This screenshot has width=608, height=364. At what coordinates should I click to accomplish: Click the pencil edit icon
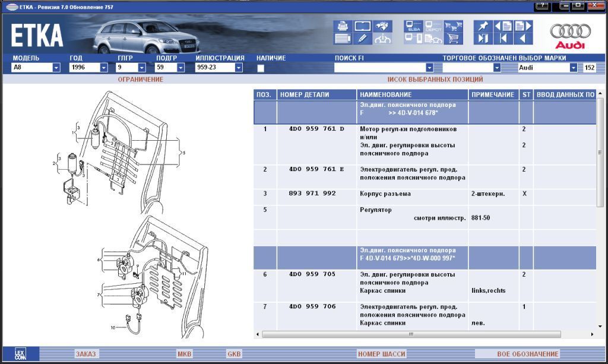362,39
